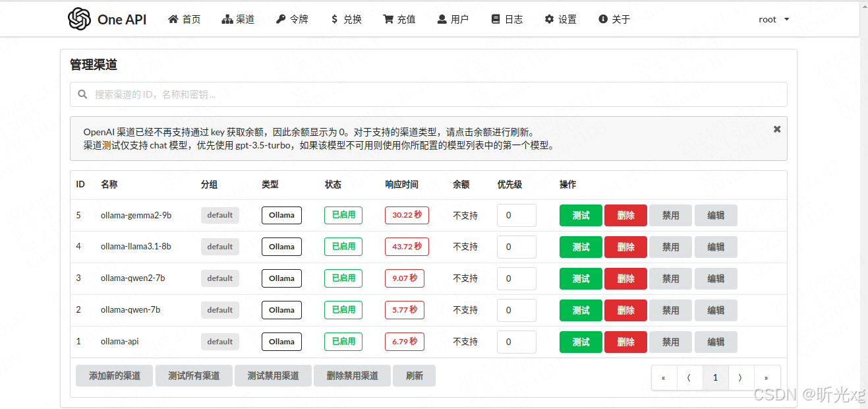Click the 设置 gear icon

click(x=548, y=19)
